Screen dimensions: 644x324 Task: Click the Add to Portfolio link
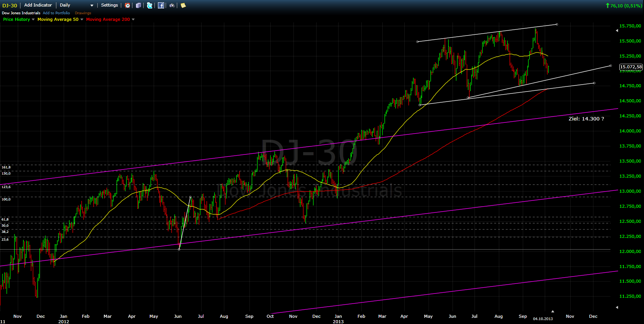(56, 13)
